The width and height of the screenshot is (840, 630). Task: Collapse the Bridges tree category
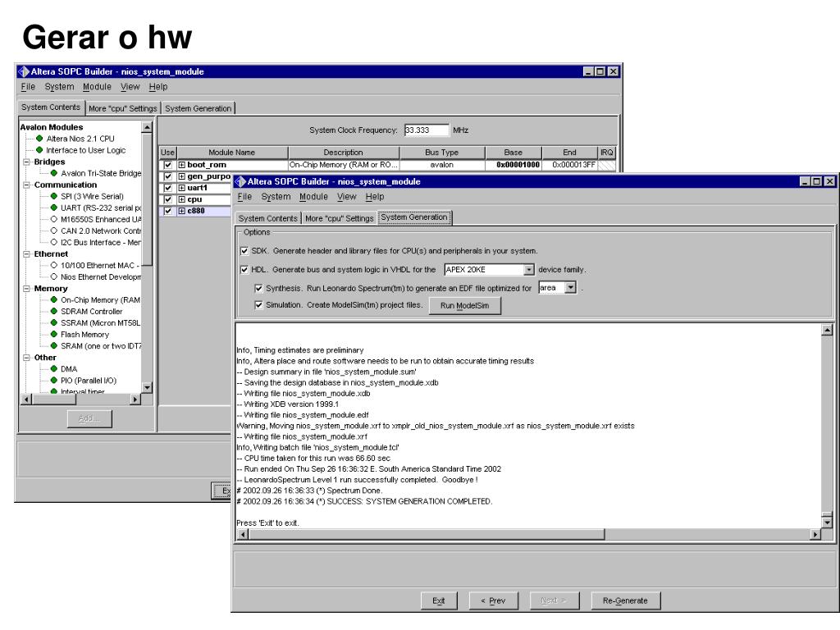[x=26, y=162]
